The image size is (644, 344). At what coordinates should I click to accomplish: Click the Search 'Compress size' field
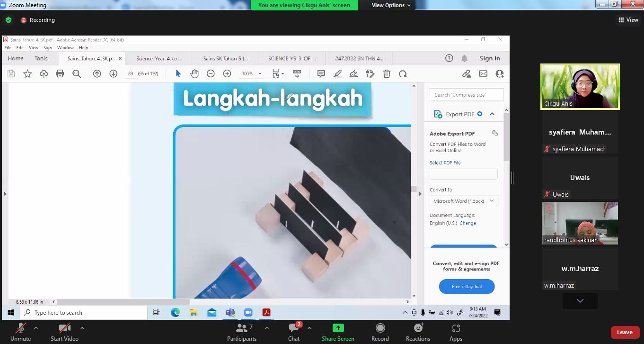pyautogui.click(x=467, y=95)
